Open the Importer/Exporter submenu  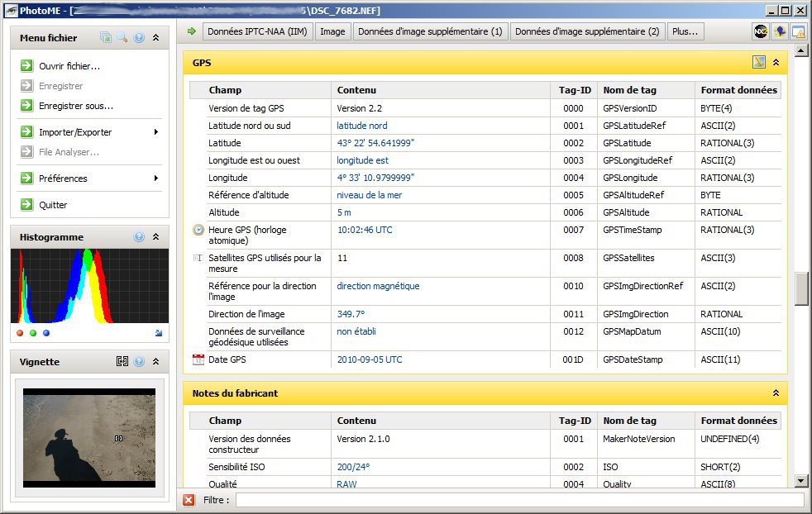75,132
